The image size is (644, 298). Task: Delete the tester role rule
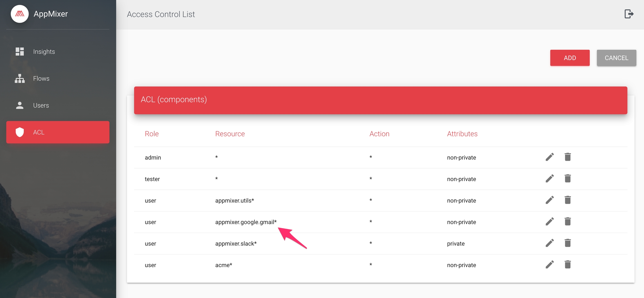567,179
